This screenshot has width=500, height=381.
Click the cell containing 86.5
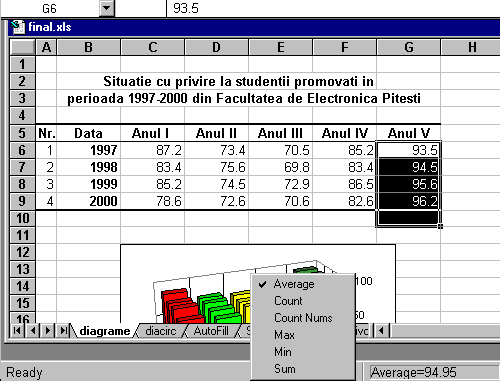(344, 184)
